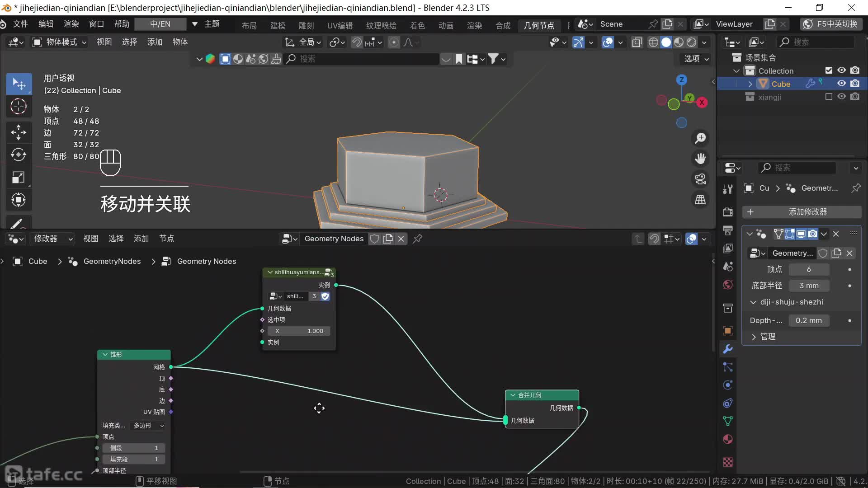Click the hand pan view icon
The width and height of the screenshot is (868, 488).
700,159
